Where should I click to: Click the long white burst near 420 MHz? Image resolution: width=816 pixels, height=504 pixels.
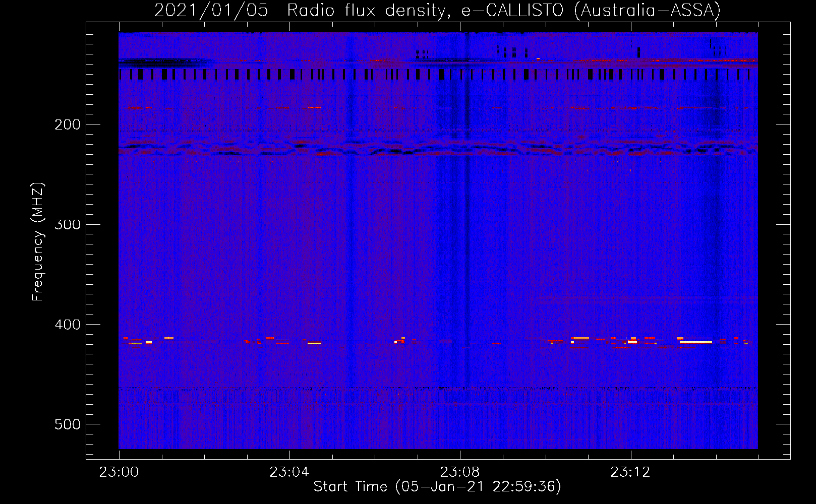(x=695, y=342)
